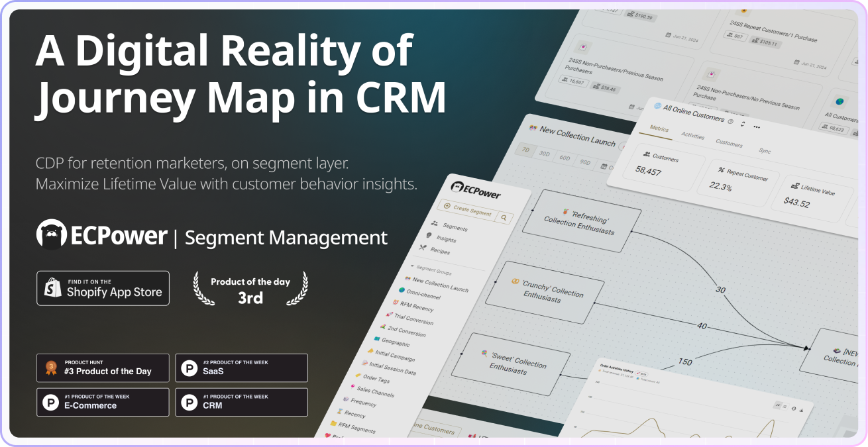
Task: Click the #2 Product of the Week SaaS badge
Action: click(241, 368)
